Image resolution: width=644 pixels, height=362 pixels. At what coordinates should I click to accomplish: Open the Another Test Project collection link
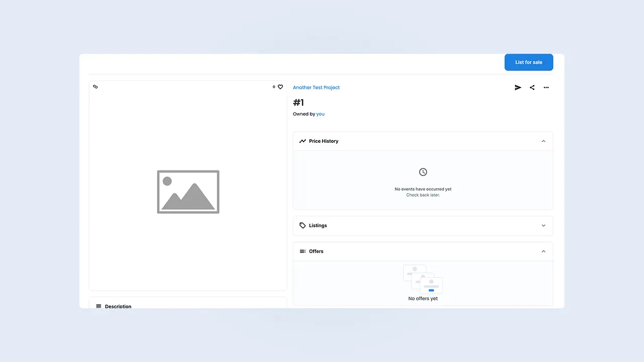coord(316,87)
